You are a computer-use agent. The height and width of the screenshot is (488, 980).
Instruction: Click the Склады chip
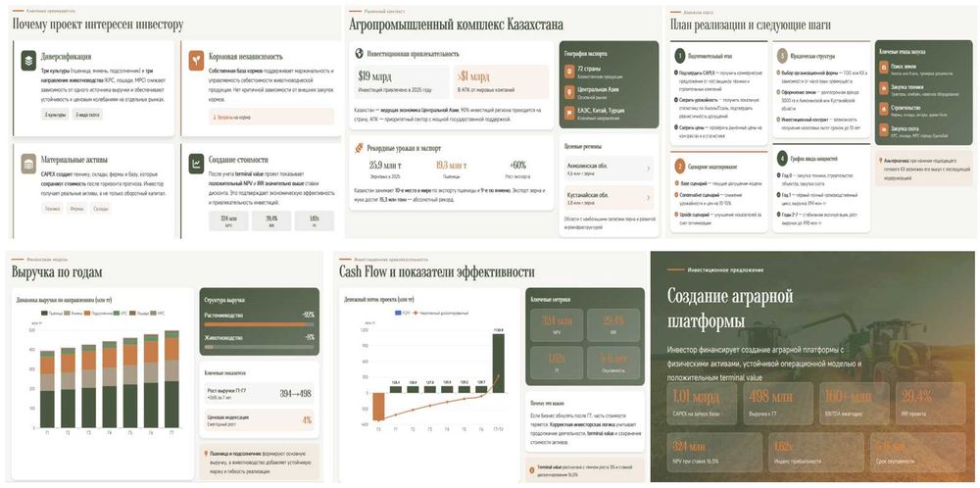tap(100, 208)
